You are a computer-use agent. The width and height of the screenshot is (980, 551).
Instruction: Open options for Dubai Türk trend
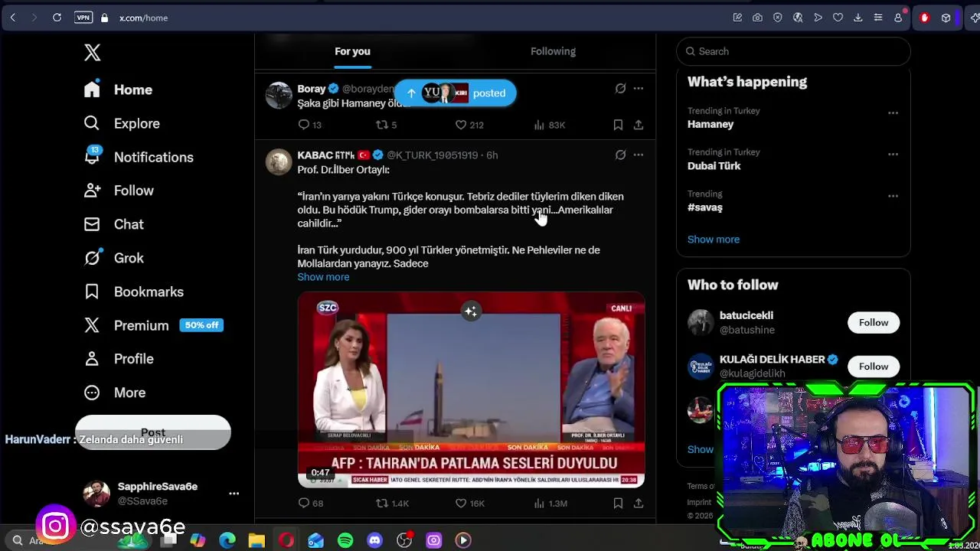tap(893, 154)
